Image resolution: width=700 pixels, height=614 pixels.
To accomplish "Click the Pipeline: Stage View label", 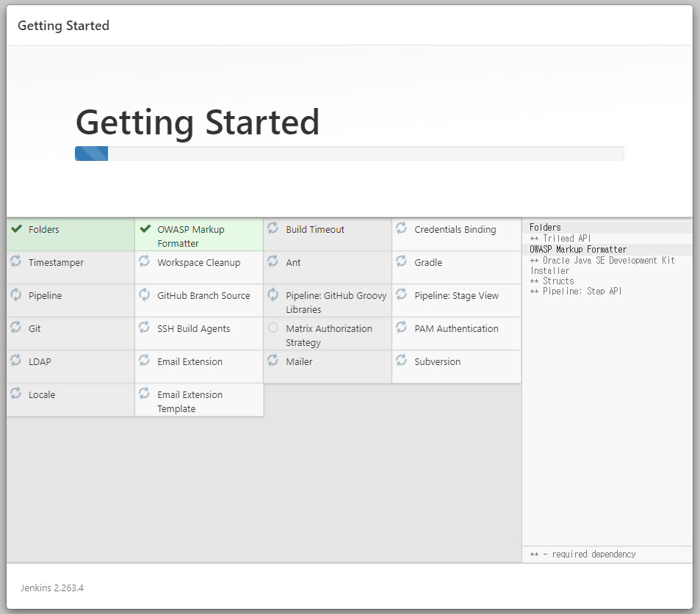I will click(456, 295).
